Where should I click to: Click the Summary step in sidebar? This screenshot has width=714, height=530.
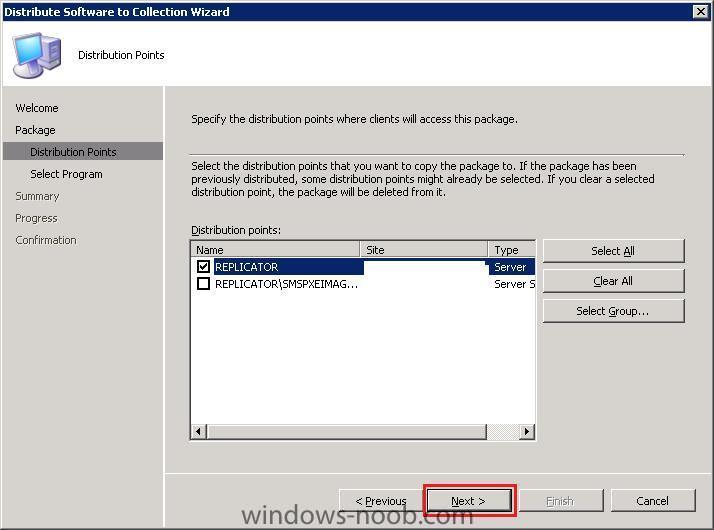pos(37,196)
